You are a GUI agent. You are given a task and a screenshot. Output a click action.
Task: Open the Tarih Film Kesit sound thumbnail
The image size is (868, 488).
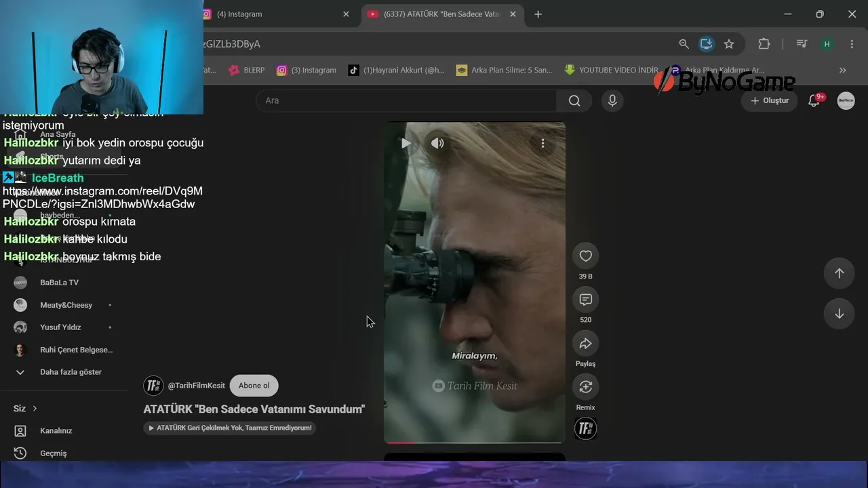tap(585, 428)
